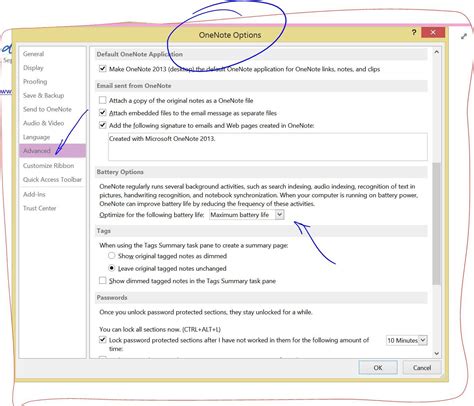The image size is (474, 406).
Task: Open Send to OneNote settings
Action: 47,109
